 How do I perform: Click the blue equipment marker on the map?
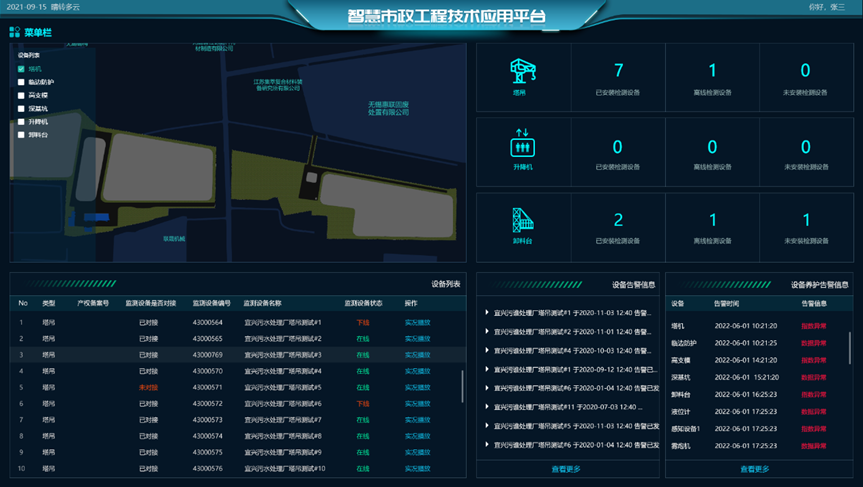coord(96,216)
